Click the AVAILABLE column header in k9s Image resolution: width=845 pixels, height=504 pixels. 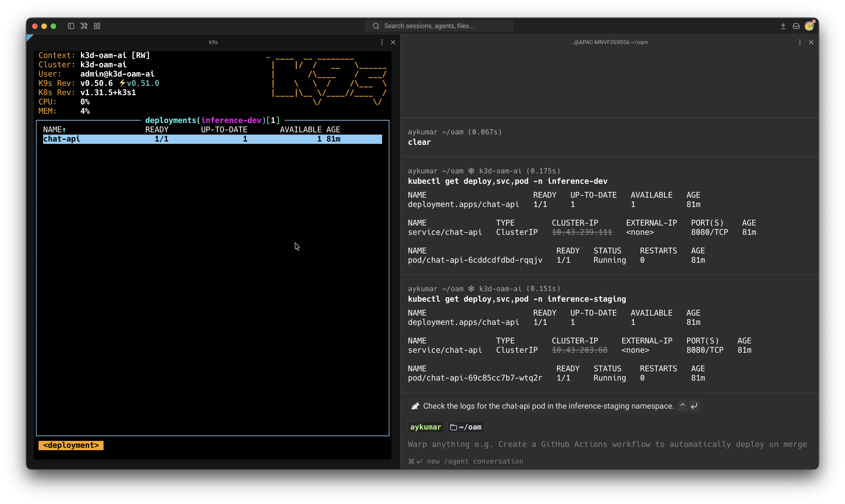coord(301,130)
